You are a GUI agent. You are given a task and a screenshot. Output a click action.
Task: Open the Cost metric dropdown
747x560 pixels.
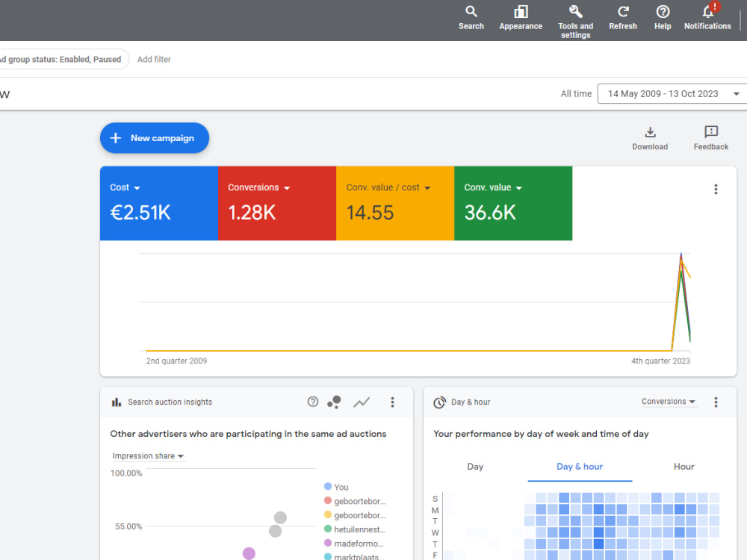coord(126,187)
